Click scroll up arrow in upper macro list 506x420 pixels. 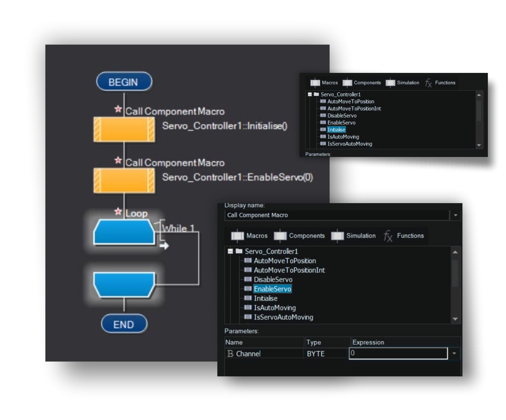pos(479,95)
